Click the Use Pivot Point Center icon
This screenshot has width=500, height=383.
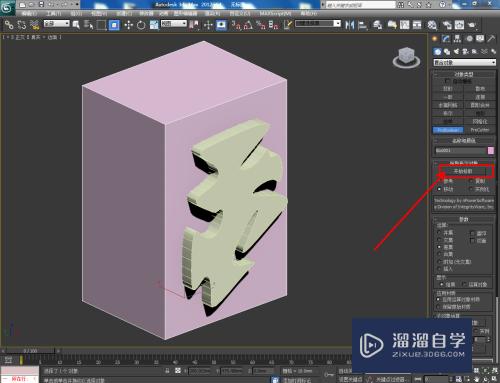(x=194, y=25)
